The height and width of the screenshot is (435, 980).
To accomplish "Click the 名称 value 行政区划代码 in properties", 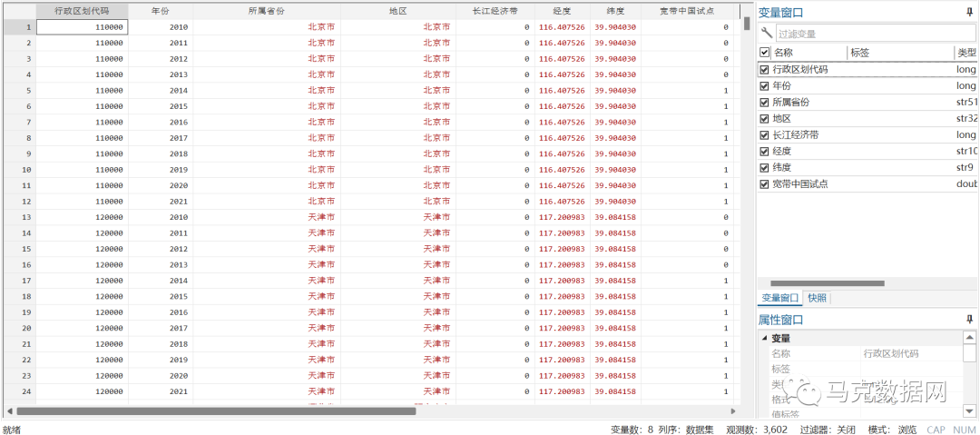I will pos(891,353).
